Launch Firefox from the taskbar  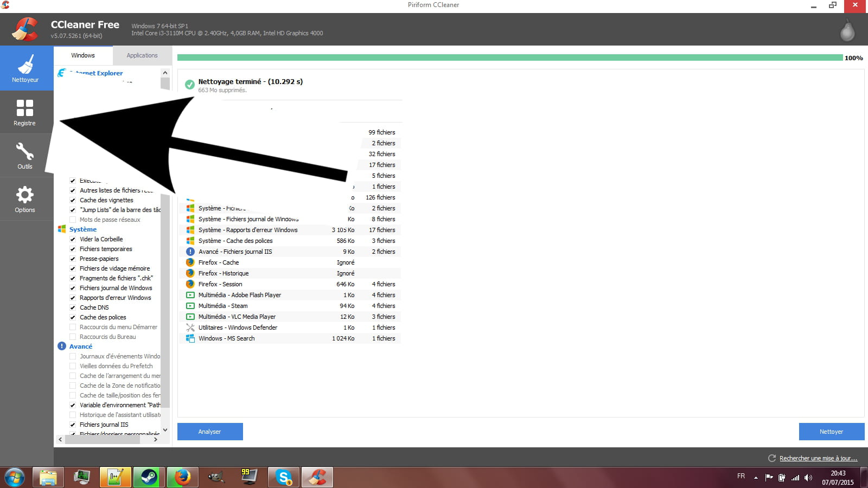coord(182,477)
